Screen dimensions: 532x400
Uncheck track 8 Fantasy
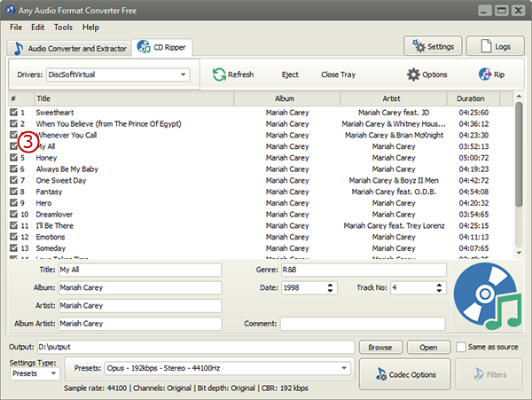click(x=13, y=192)
